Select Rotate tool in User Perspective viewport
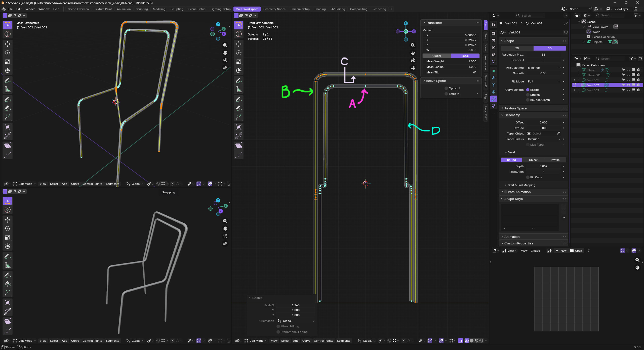The image size is (644, 350). point(8,53)
